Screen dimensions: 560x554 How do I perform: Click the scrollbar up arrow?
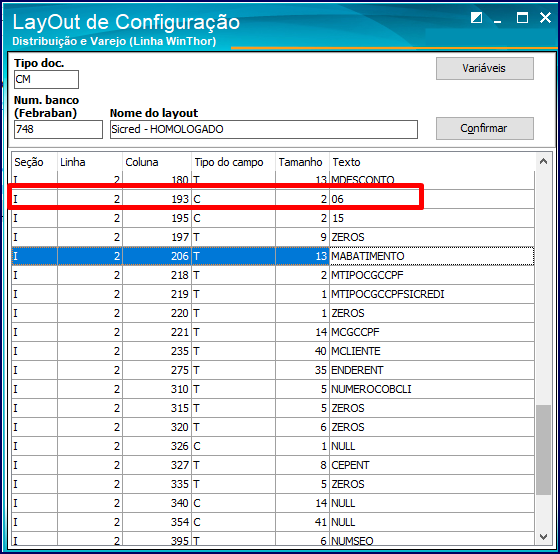(x=543, y=161)
